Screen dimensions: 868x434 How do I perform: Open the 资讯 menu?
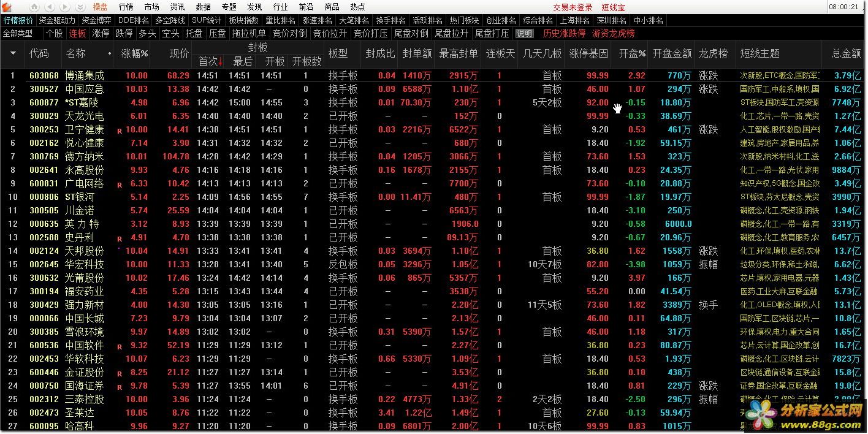(178, 7)
